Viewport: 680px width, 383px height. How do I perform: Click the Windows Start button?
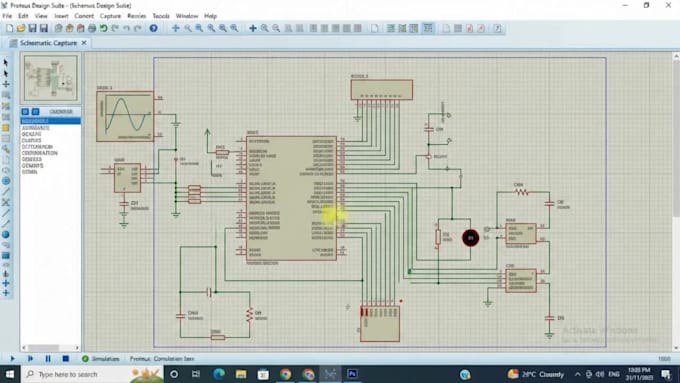tap(10, 374)
